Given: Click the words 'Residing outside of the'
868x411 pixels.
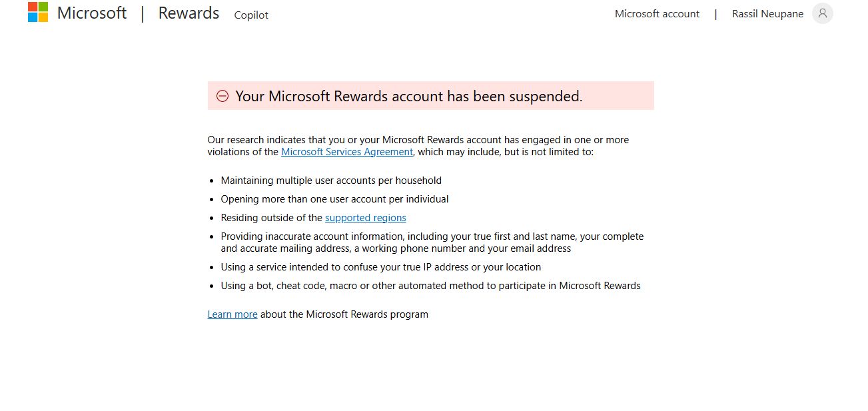Looking at the screenshot, I should [272, 218].
